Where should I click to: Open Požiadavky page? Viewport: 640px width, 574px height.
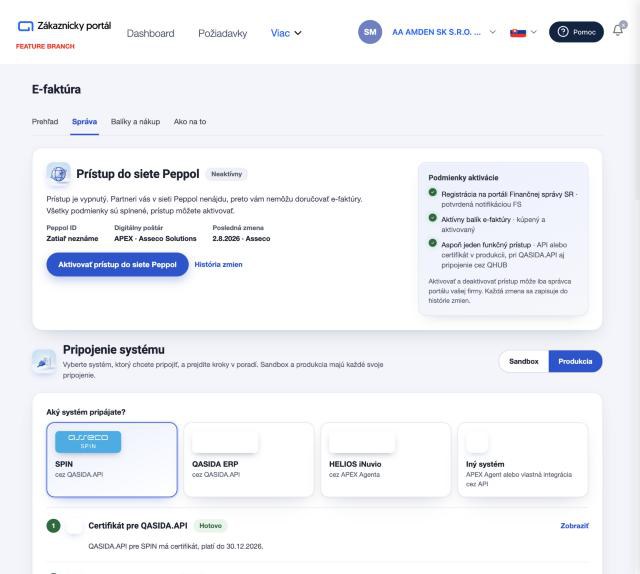pyautogui.click(x=222, y=33)
